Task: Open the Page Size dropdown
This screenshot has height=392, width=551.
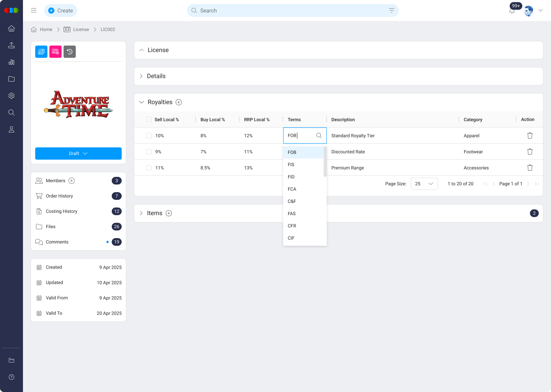Action: (424, 184)
